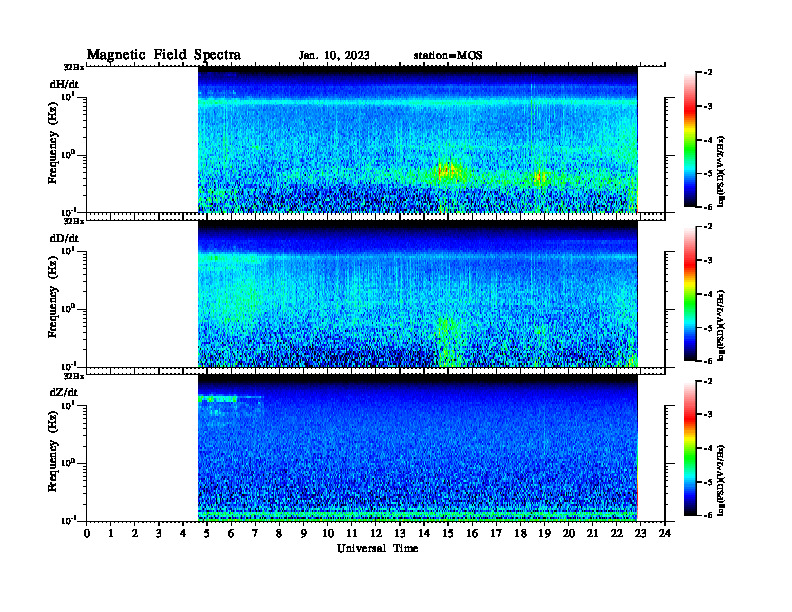Click hour 5 on the time axis
792x612 pixels.
pos(207,534)
